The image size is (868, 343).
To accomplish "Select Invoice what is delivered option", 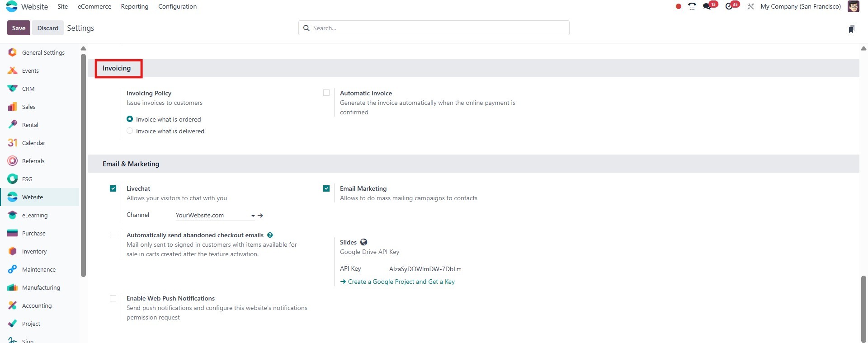I will click(130, 131).
